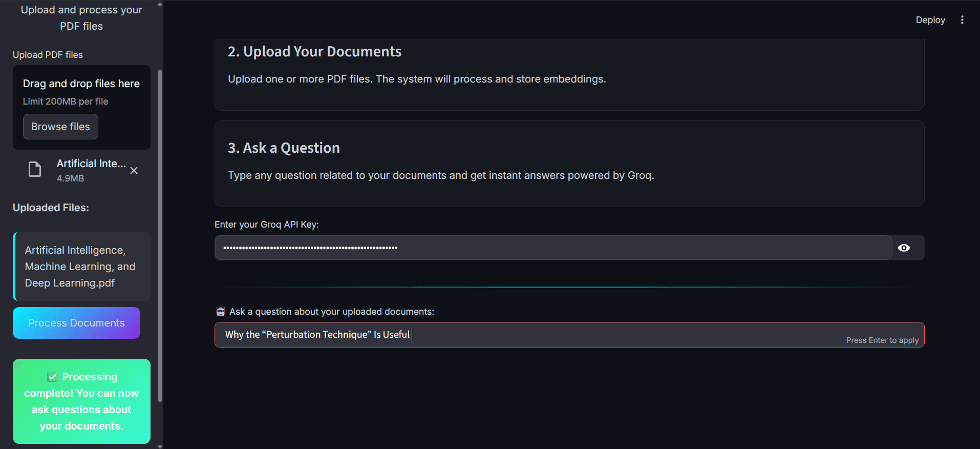The width and height of the screenshot is (980, 449).
Task: Click the robot icon beside Ask a question
Action: point(221,312)
